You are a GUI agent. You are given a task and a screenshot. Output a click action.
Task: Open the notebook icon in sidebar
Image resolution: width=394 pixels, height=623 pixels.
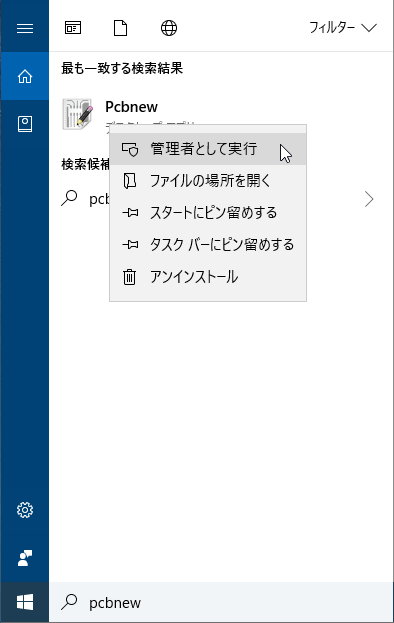coord(25,124)
